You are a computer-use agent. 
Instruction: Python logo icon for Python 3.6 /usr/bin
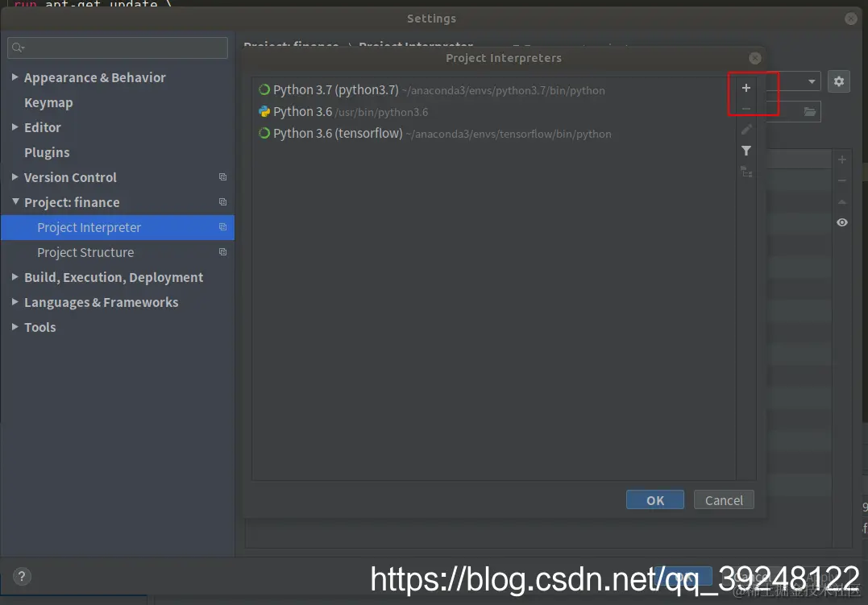click(264, 111)
